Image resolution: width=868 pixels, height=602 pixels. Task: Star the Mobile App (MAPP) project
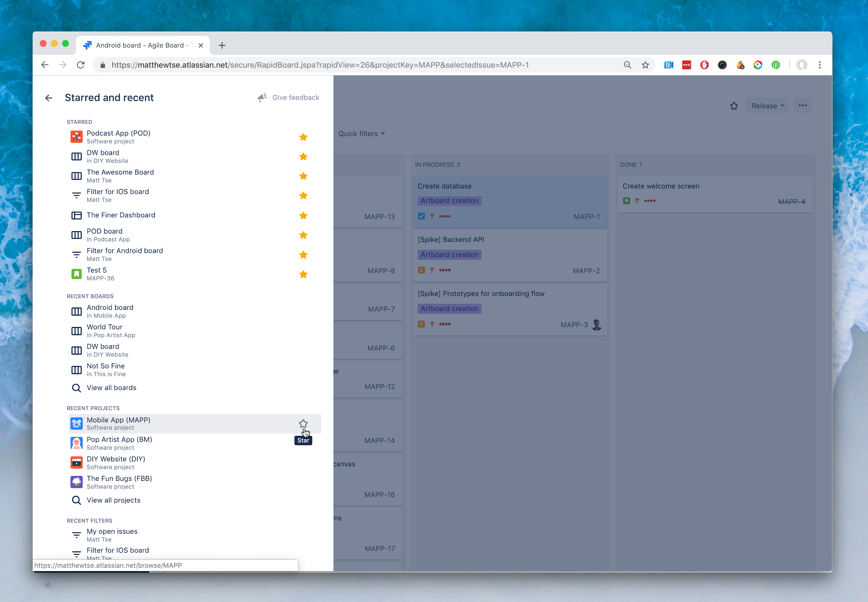tap(303, 424)
